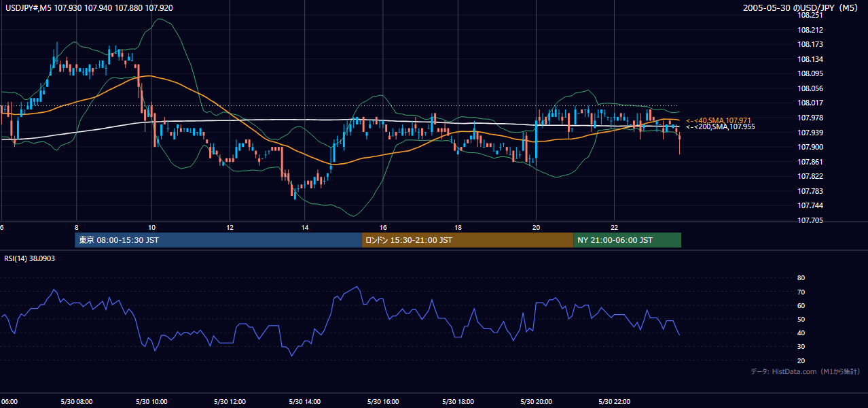Click the 5/30 10:00 time label

click(152, 401)
